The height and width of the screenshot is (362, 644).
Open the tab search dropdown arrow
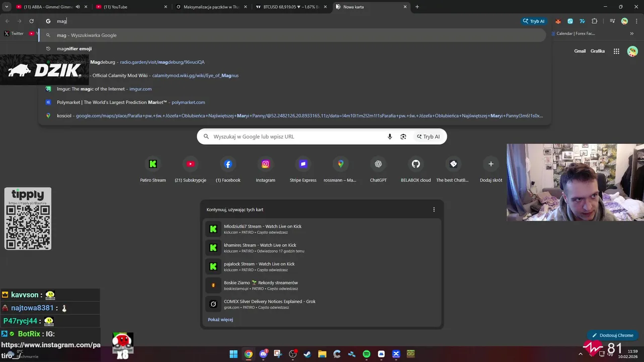click(7, 7)
